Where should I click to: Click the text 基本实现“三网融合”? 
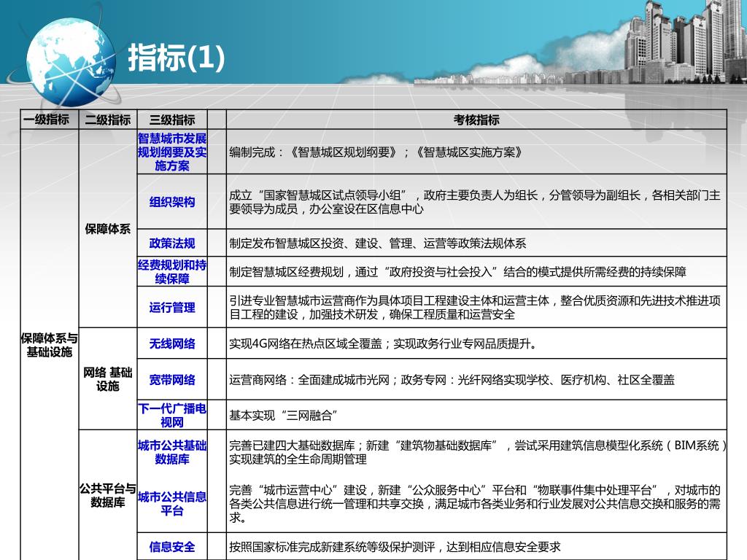click(x=283, y=416)
